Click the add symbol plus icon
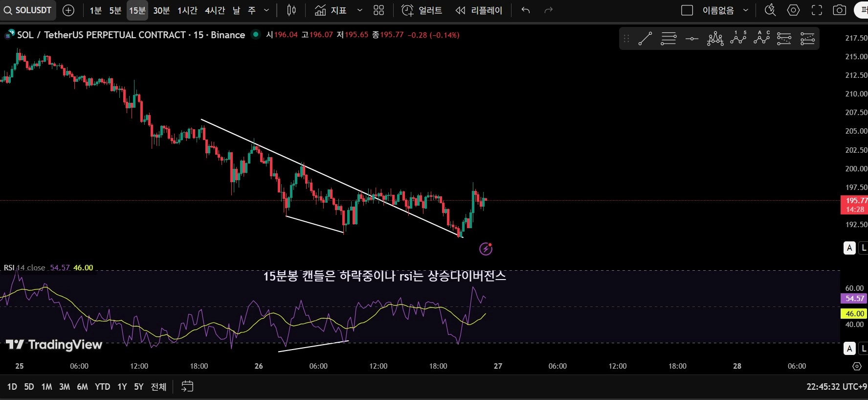868x400 pixels. 68,10
